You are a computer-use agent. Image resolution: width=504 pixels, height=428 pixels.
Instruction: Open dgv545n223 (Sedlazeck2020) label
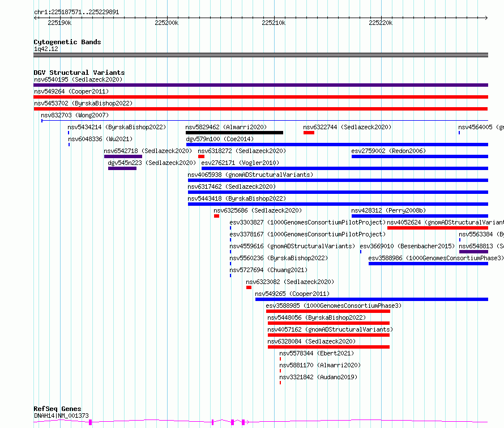click(152, 163)
